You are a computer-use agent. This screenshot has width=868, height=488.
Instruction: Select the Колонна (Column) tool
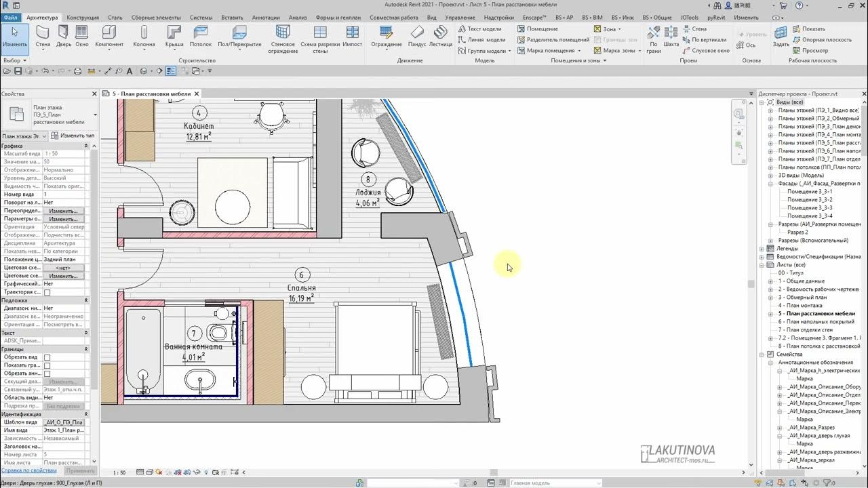coord(144,37)
